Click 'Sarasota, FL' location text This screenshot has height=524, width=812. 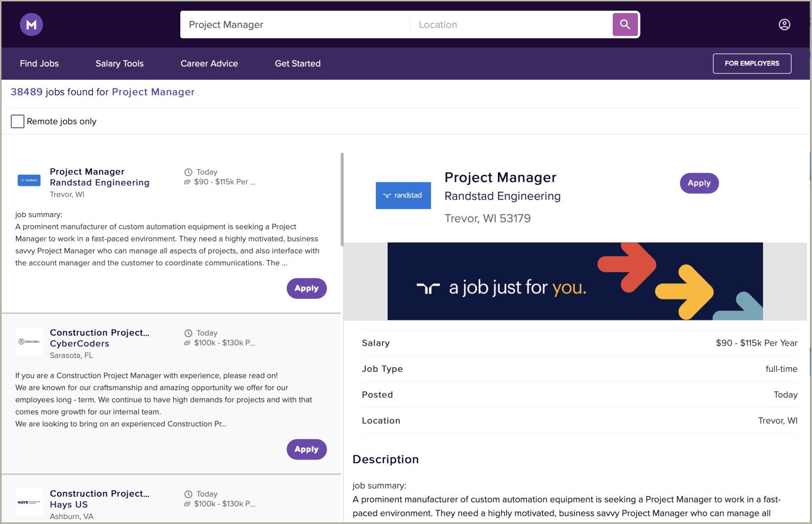[x=71, y=355]
